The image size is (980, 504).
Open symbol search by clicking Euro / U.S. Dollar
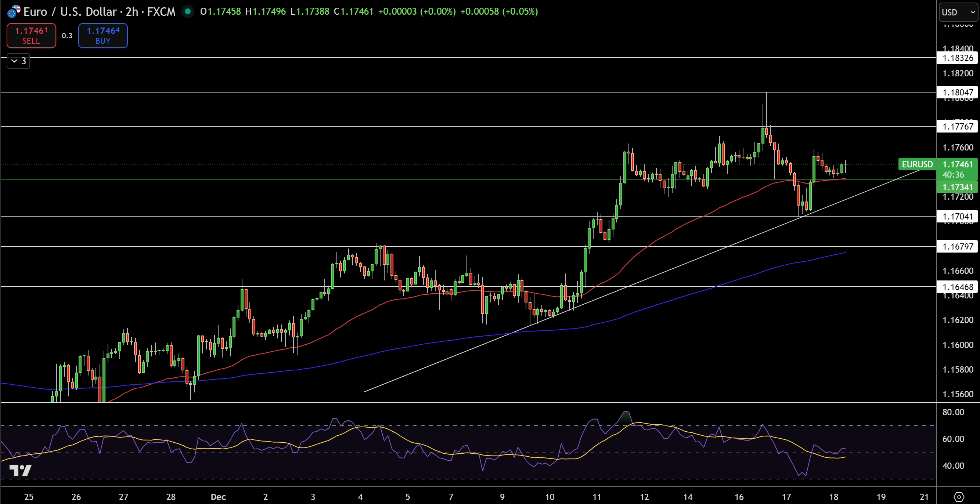tap(71, 12)
